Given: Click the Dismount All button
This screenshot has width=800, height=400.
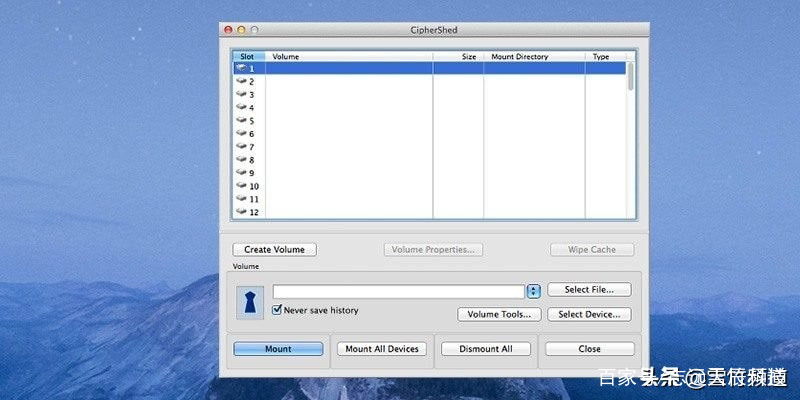Looking at the screenshot, I should pos(486,349).
